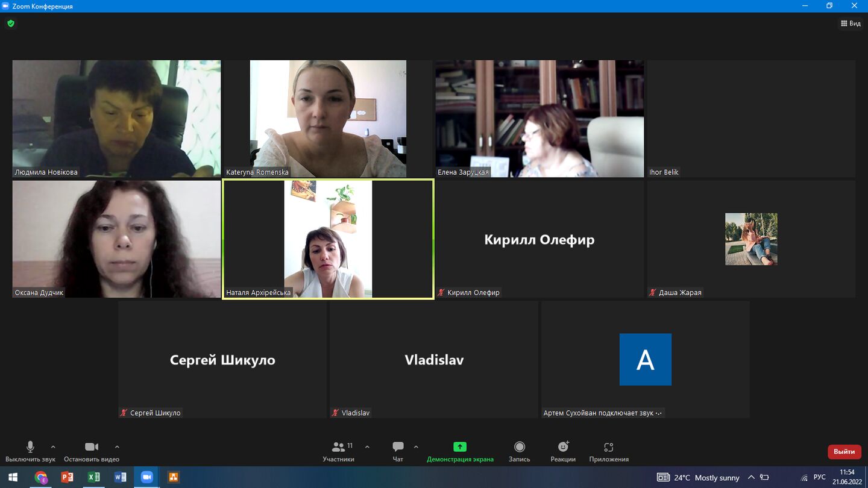Mute the microphone using the mic icon
868x488 pixels.
click(x=30, y=446)
